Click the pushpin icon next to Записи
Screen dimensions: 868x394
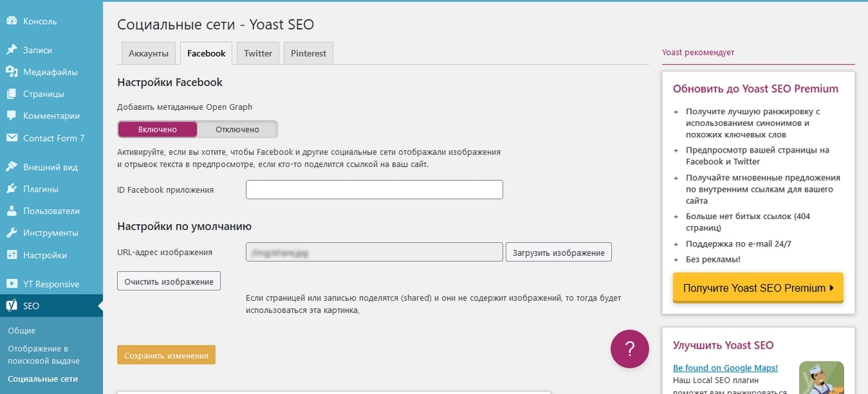pos(12,50)
